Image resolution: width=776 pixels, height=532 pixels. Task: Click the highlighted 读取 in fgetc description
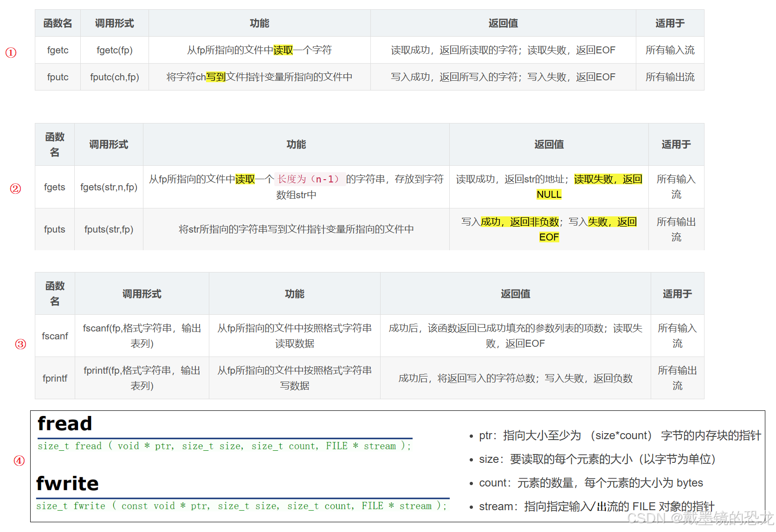click(x=283, y=50)
